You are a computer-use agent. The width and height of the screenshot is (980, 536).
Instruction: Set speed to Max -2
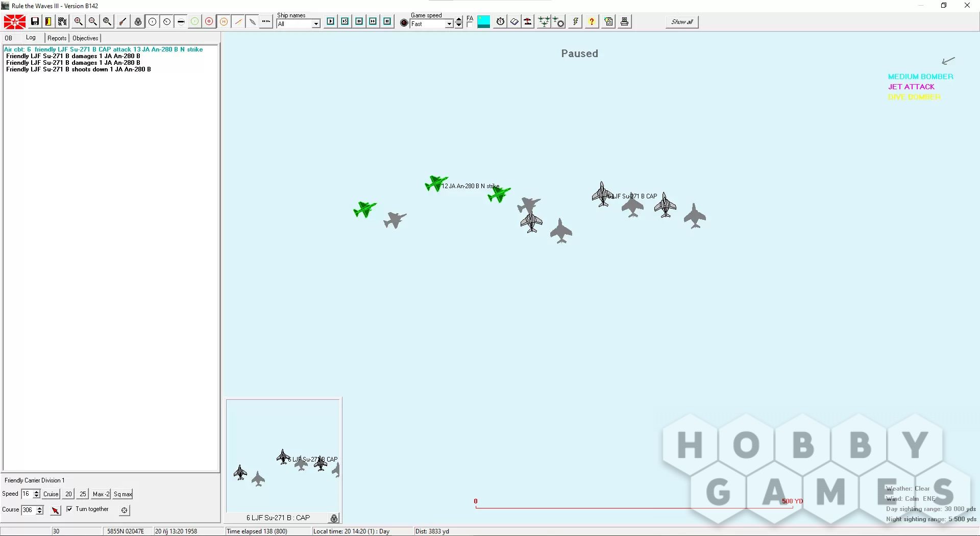click(x=101, y=494)
